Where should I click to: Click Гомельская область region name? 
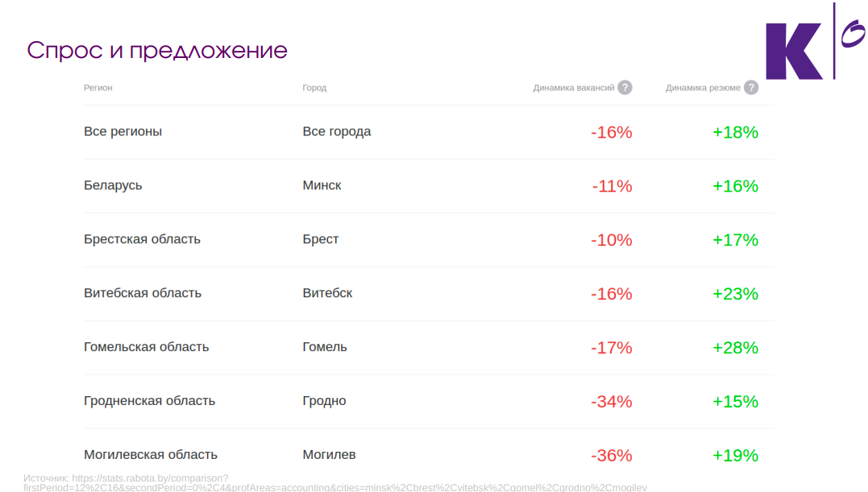coord(146,347)
